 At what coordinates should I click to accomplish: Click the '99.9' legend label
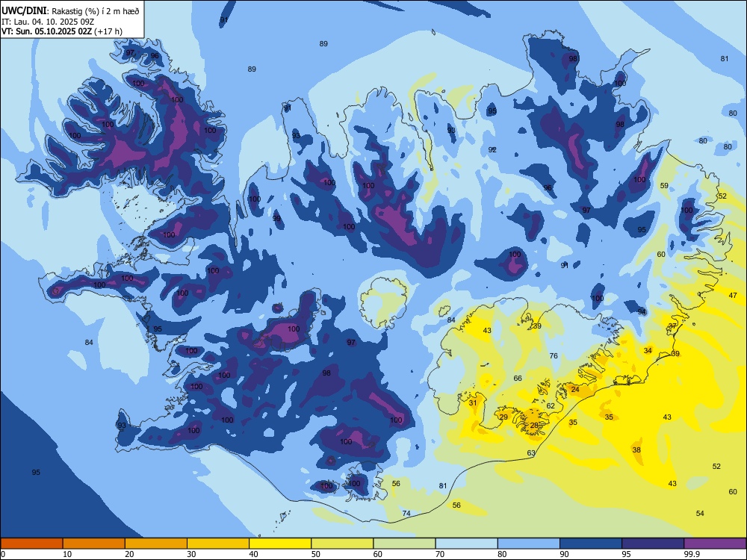(x=692, y=554)
